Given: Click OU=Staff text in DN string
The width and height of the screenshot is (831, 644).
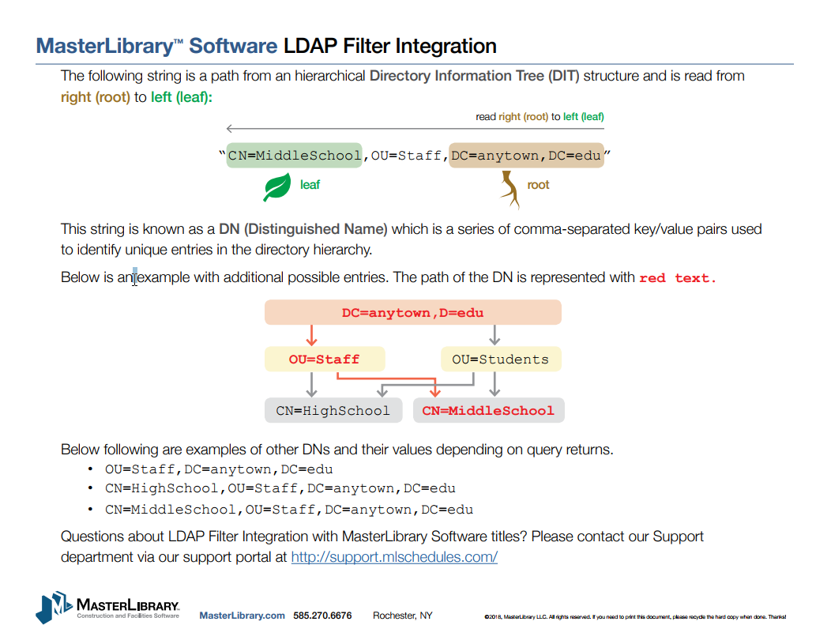Looking at the screenshot, I should pos(406,156).
